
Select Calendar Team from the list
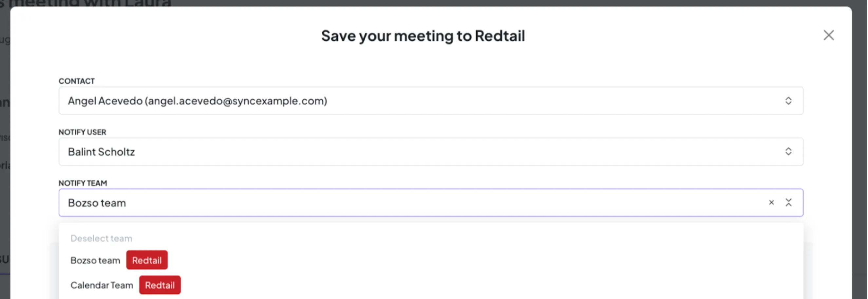[x=102, y=285]
